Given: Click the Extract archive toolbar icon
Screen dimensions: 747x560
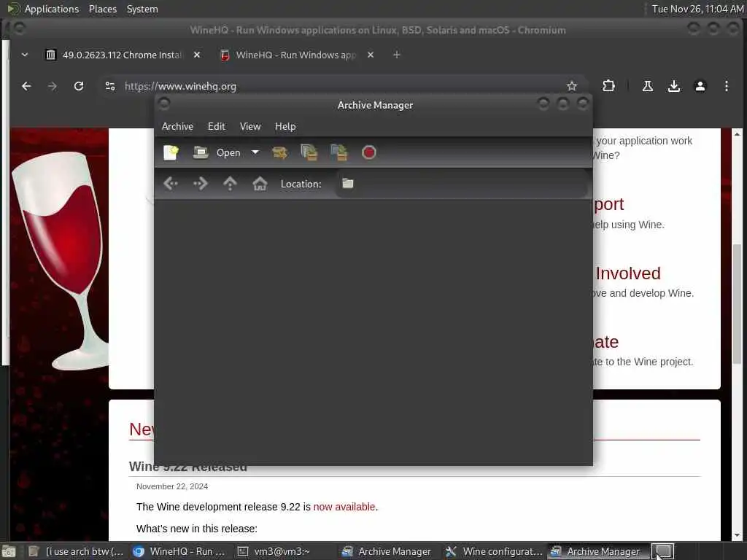Looking at the screenshot, I should coord(279,152).
